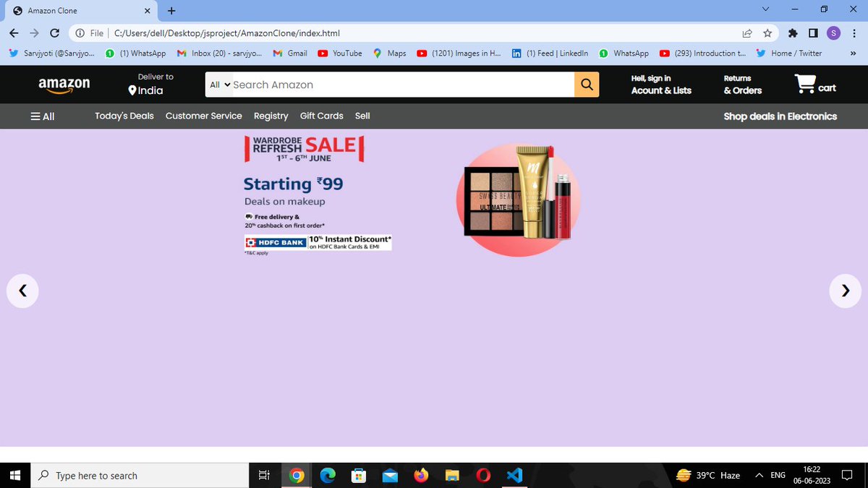The height and width of the screenshot is (488, 868).
Task: Click the browser forward arrow
Action: pos(34,33)
